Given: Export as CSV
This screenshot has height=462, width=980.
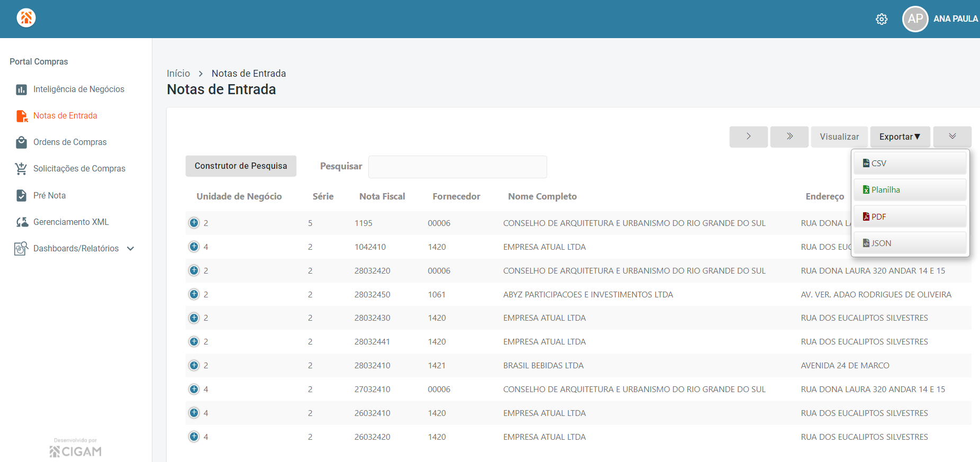Looking at the screenshot, I should click(x=910, y=163).
